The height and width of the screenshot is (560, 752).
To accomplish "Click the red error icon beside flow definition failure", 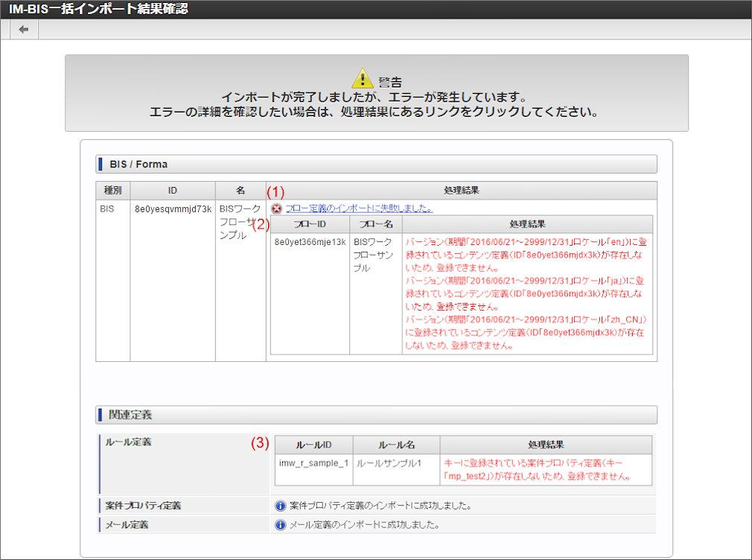I will pyautogui.click(x=276, y=209).
